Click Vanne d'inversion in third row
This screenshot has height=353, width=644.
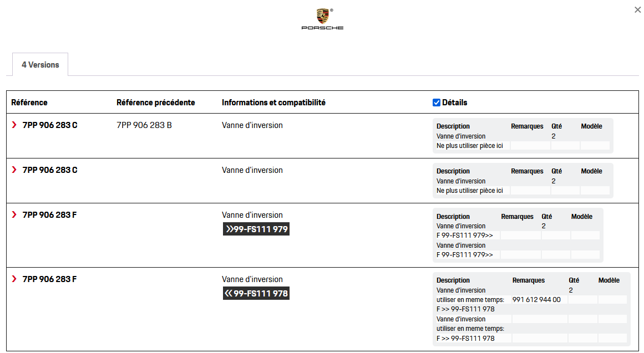coord(252,215)
